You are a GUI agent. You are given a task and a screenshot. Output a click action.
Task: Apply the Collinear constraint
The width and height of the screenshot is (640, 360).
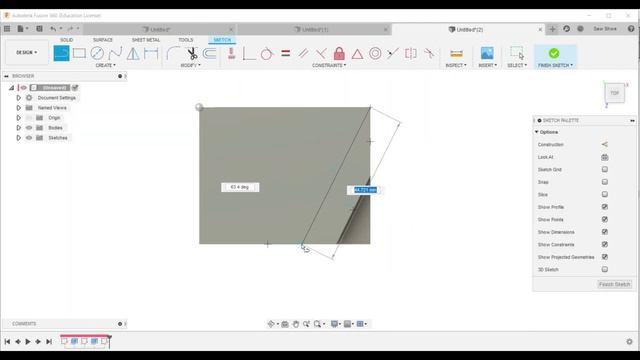pos(393,53)
